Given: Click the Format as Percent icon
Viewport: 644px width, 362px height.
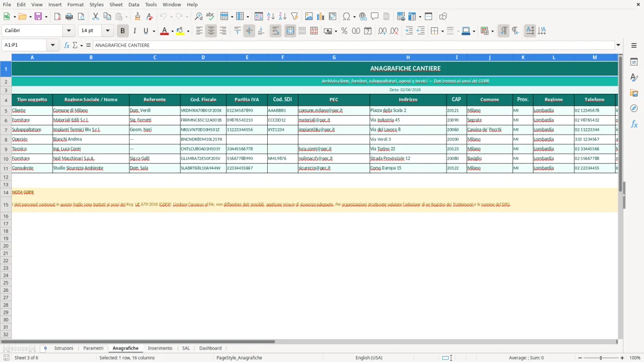Looking at the screenshot, I should (x=345, y=31).
